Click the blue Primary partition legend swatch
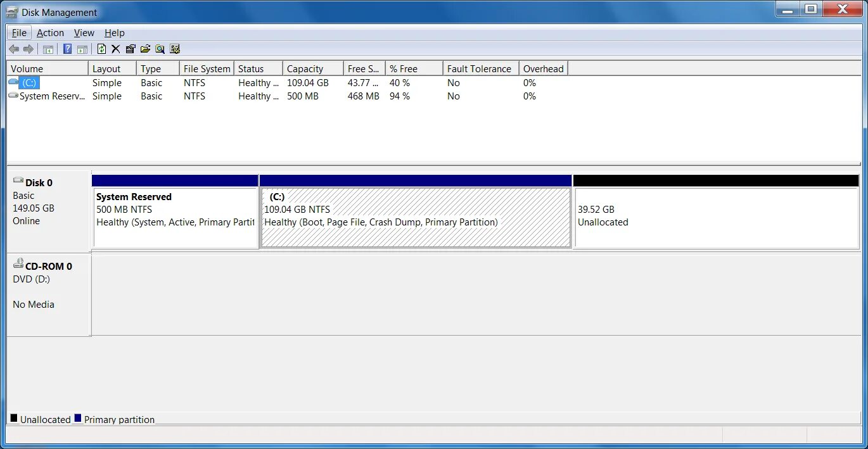This screenshot has height=449, width=868. pyautogui.click(x=78, y=418)
